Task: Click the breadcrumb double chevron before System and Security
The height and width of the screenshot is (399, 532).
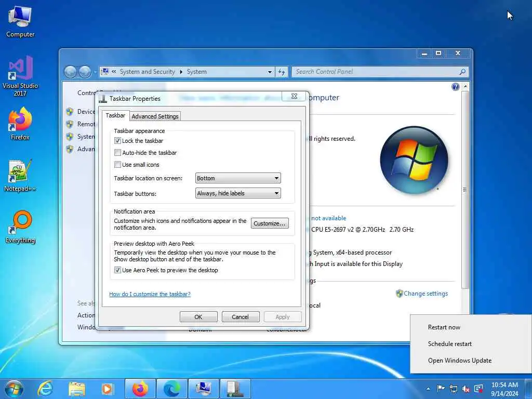Action: click(x=114, y=72)
